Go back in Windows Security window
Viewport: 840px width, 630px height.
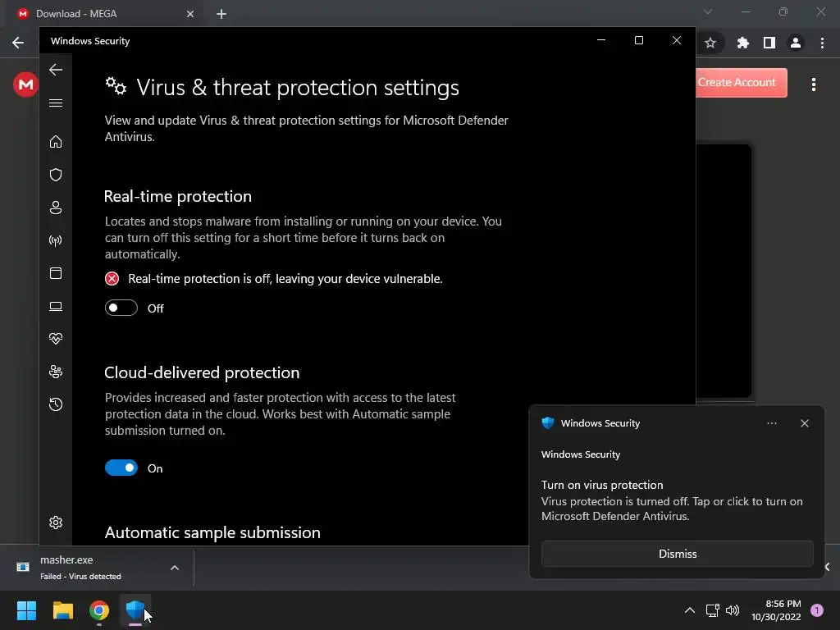tap(56, 70)
